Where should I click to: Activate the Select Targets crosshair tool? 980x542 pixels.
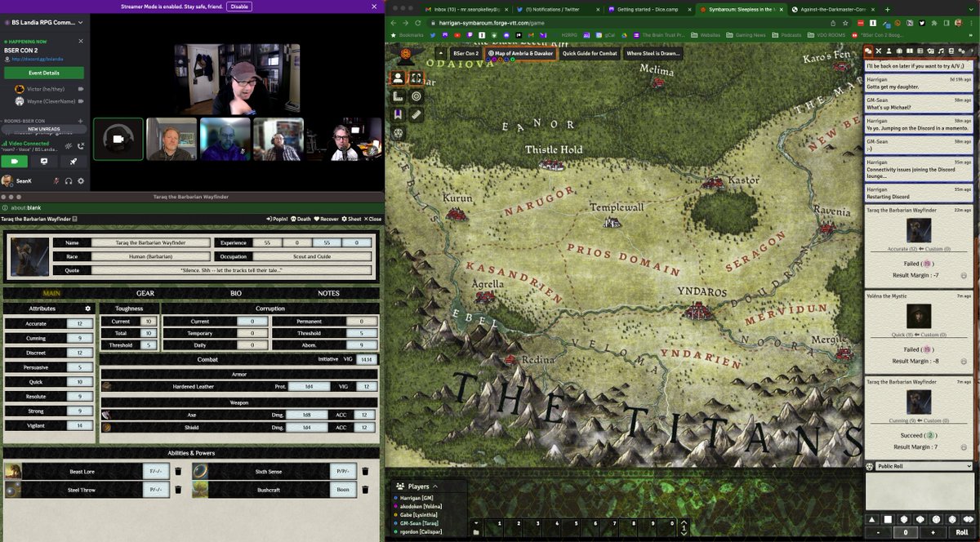coord(416,96)
